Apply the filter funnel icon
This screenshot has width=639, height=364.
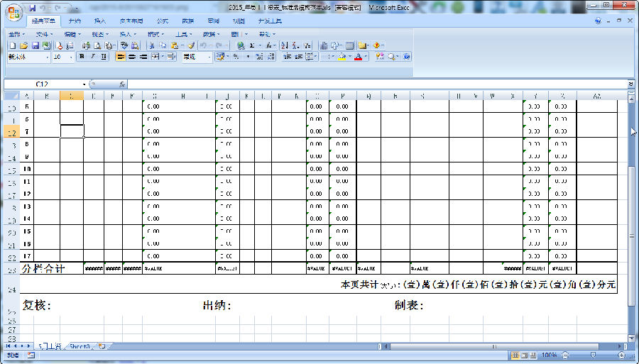(x=307, y=45)
